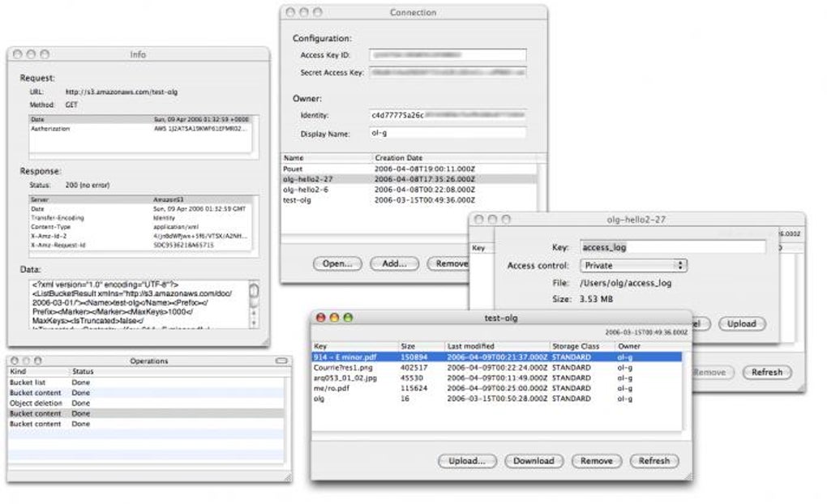The width and height of the screenshot is (827, 504).
Task: Click Refresh in olg-hello2-27 window
Action: (767, 372)
